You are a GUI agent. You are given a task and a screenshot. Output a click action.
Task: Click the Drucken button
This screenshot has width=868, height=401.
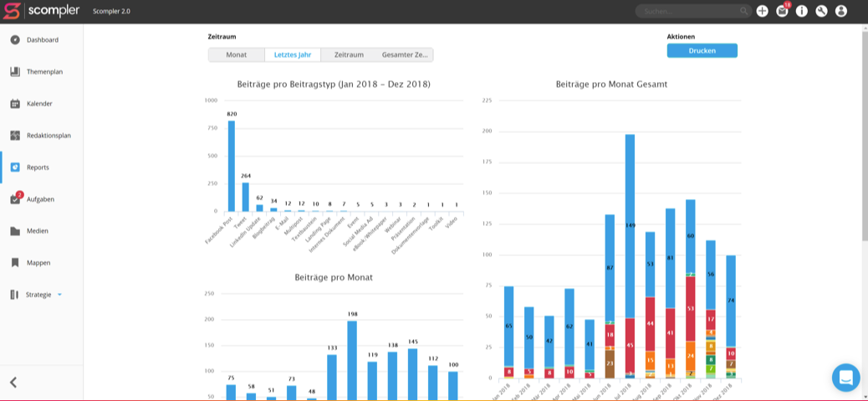pos(702,50)
